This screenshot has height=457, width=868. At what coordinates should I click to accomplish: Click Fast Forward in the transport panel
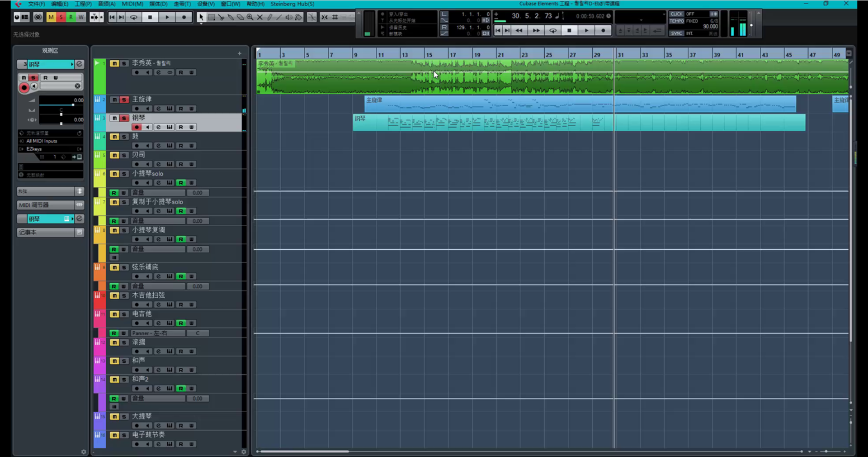(536, 30)
